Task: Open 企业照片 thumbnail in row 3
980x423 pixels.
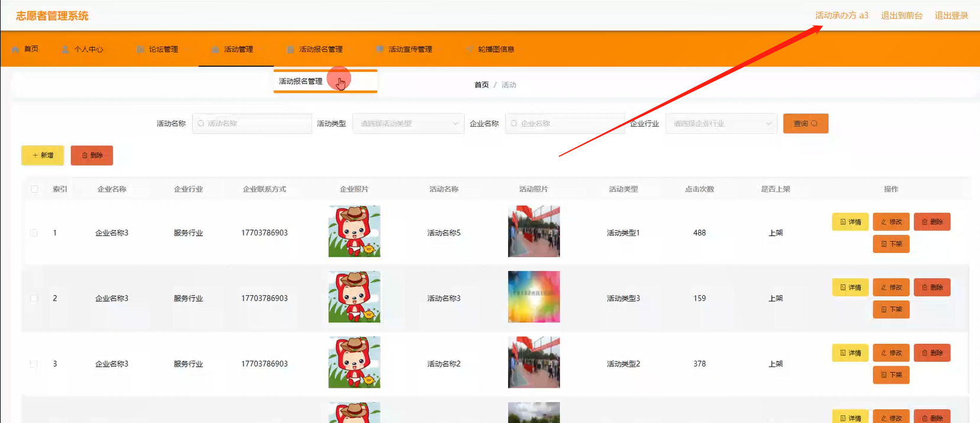Action: [354, 362]
